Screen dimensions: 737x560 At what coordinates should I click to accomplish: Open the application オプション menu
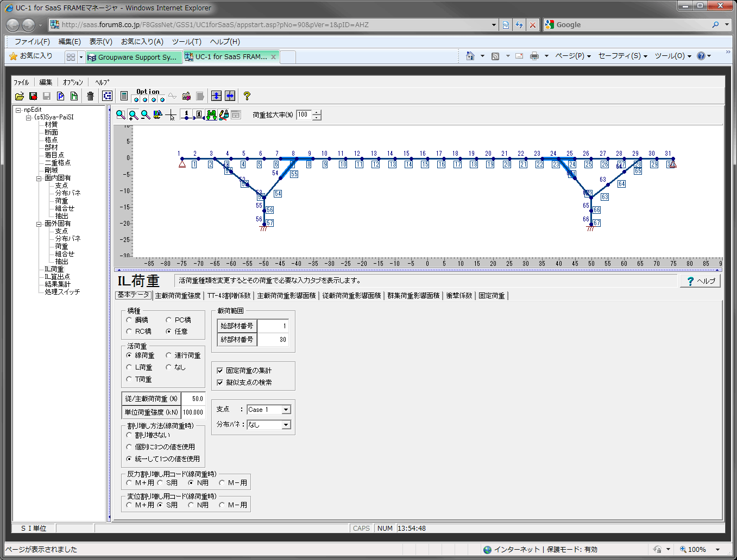(x=73, y=82)
